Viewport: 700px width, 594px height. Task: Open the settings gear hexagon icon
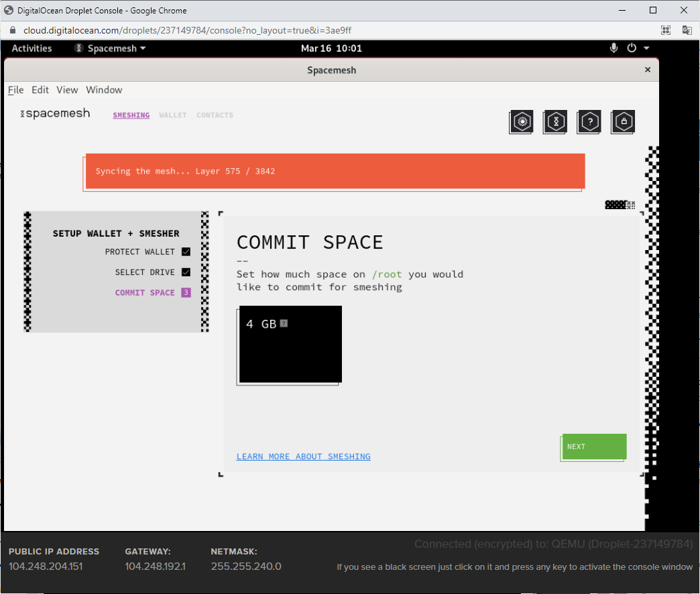tap(522, 122)
